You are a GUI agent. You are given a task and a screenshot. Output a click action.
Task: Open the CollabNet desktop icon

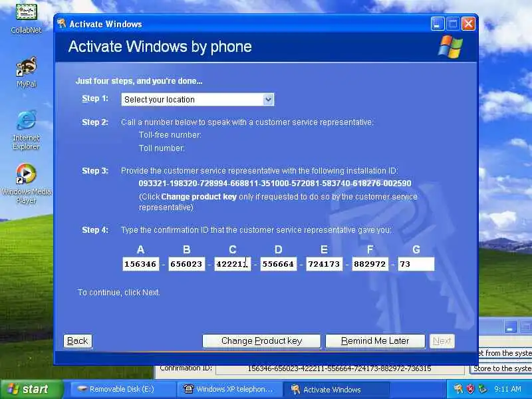(x=26, y=17)
